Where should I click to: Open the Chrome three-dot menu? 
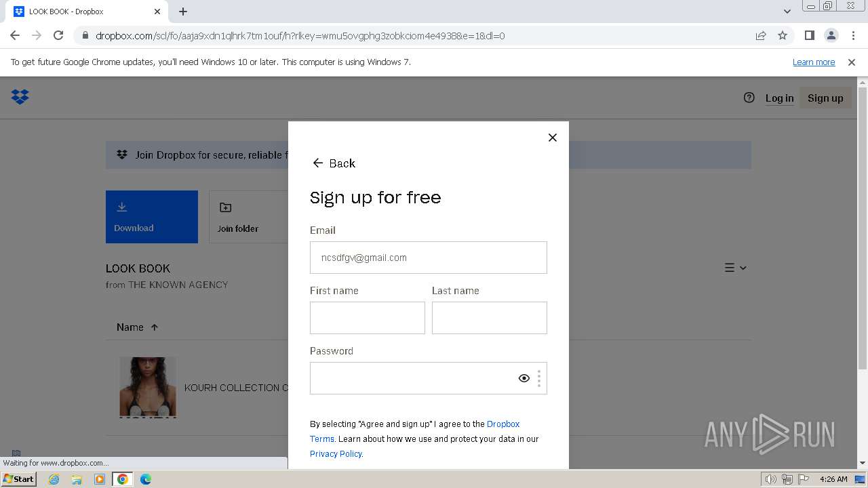853,35
